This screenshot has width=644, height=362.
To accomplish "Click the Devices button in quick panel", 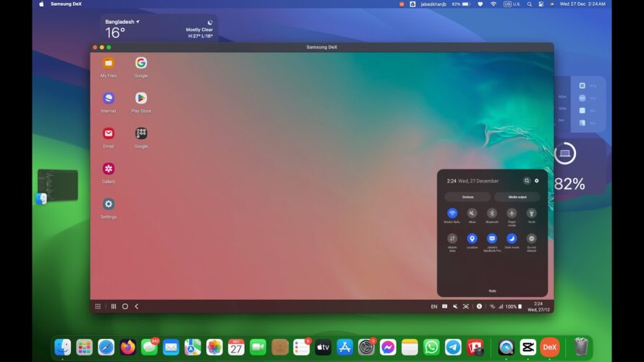I will point(467,197).
